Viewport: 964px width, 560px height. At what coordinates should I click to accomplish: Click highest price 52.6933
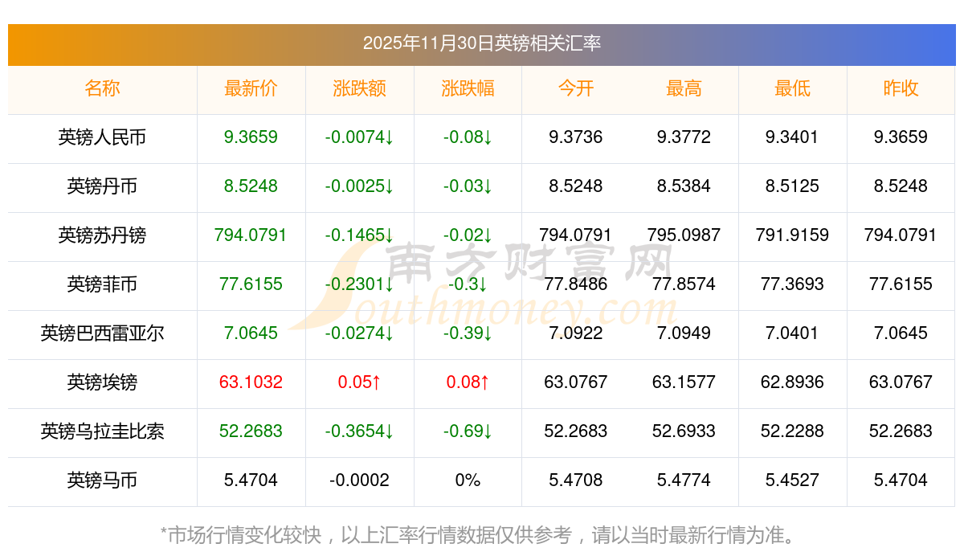tap(684, 431)
